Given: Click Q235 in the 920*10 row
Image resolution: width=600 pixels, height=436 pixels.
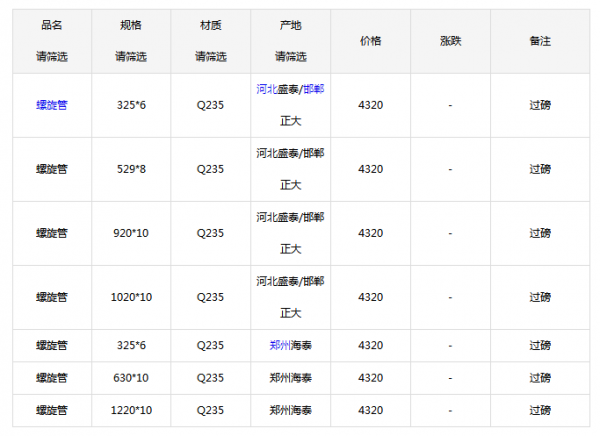Looking at the screenshot, I should click(x=210, y=233).
